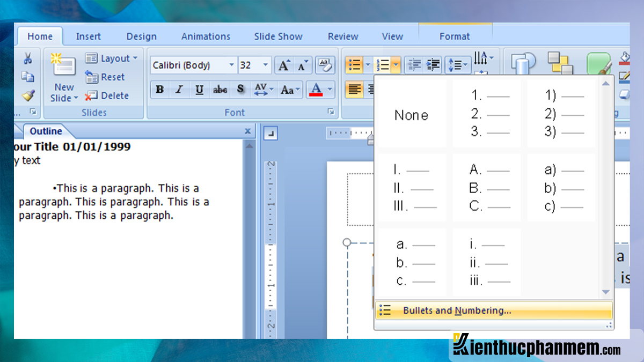Select the Format Painter brush
Image resolution: width=644 pixels, height=362 pixels.
(x=28, y=95)
